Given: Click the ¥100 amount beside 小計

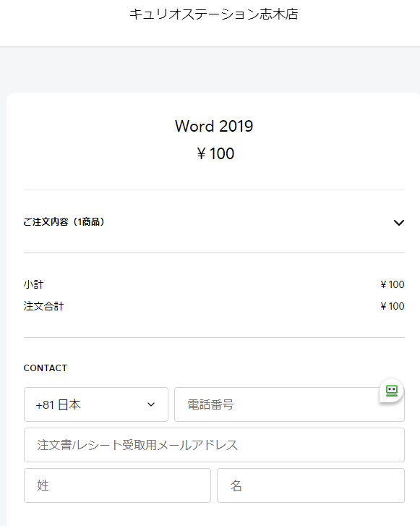Looking at the screenshot, I should click(393, 284).
